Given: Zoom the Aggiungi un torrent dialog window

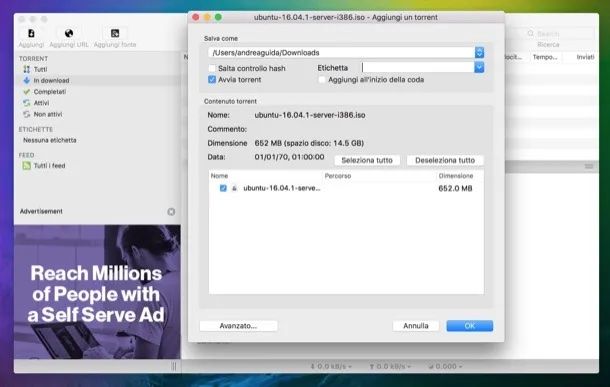Looking at the screenshot, I should (218, 17).
